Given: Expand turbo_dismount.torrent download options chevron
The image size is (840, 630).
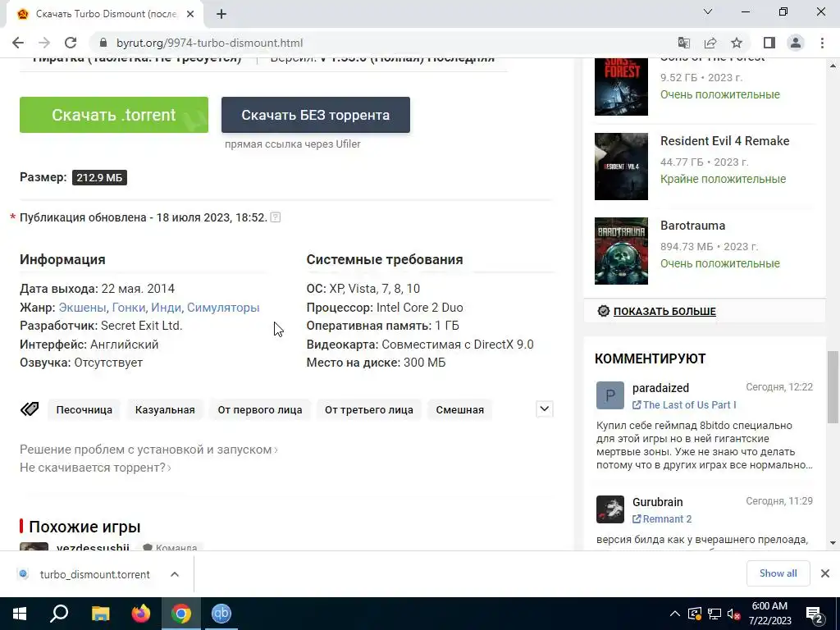Looking at the screenshot, I should coord(175,574).
